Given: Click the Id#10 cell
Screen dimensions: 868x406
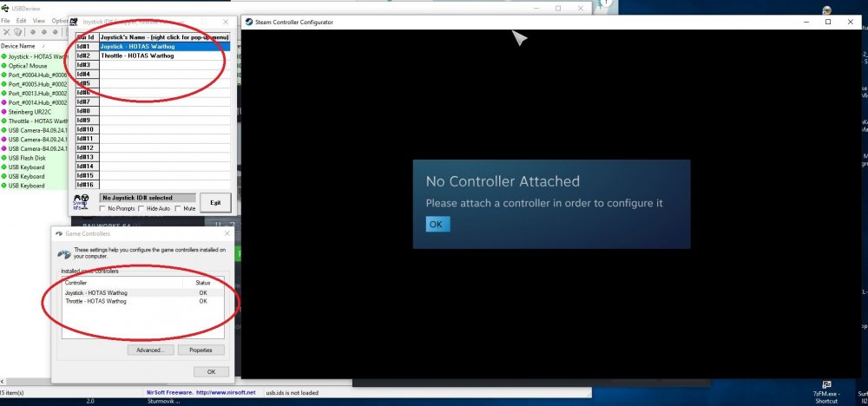Looking at the screenshot, I should tap(87, 129).
